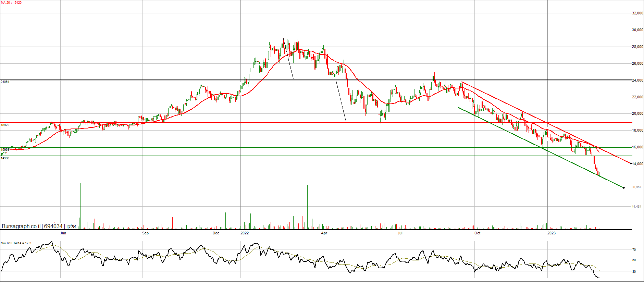Click the Apr date axis label
This screenshot has height=282, width=644.
click(324, 233)
